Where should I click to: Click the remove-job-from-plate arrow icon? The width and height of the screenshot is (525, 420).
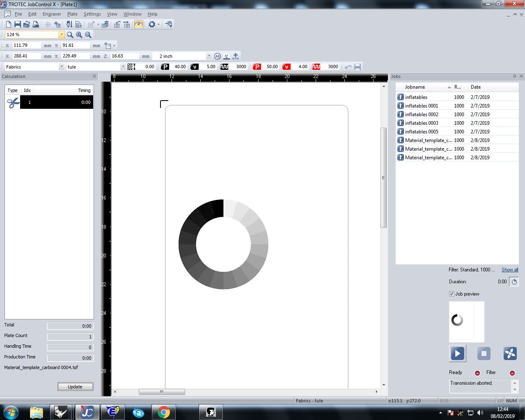coord(126,25)
